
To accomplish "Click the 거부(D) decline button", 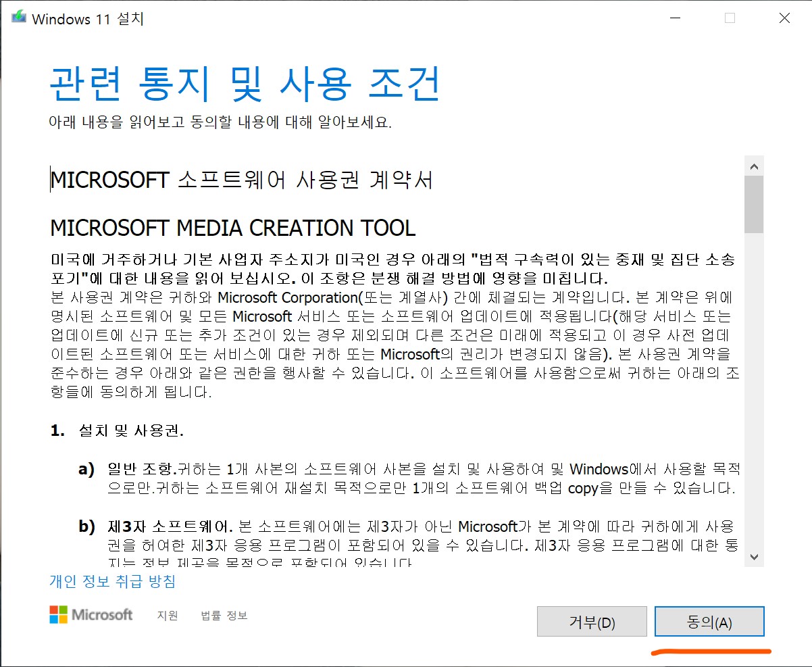I will (x=592, y=622).
